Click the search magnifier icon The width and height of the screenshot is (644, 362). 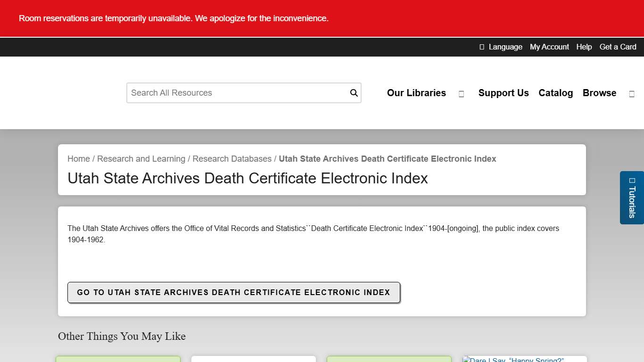coord(353,93)
